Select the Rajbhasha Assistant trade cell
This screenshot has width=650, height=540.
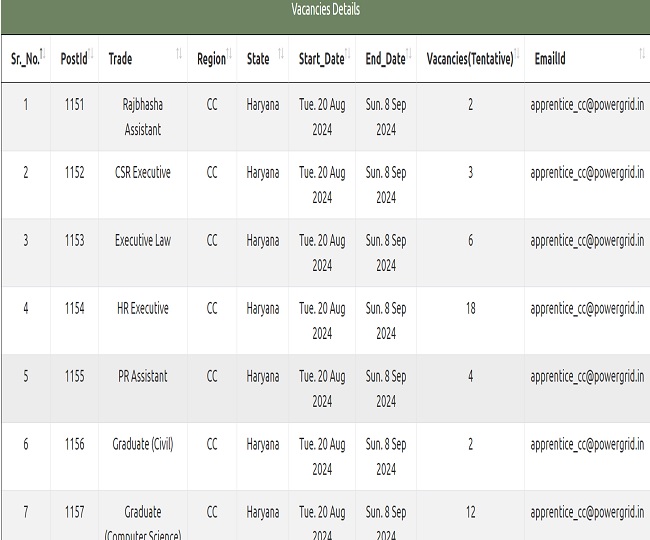(142, 117)
